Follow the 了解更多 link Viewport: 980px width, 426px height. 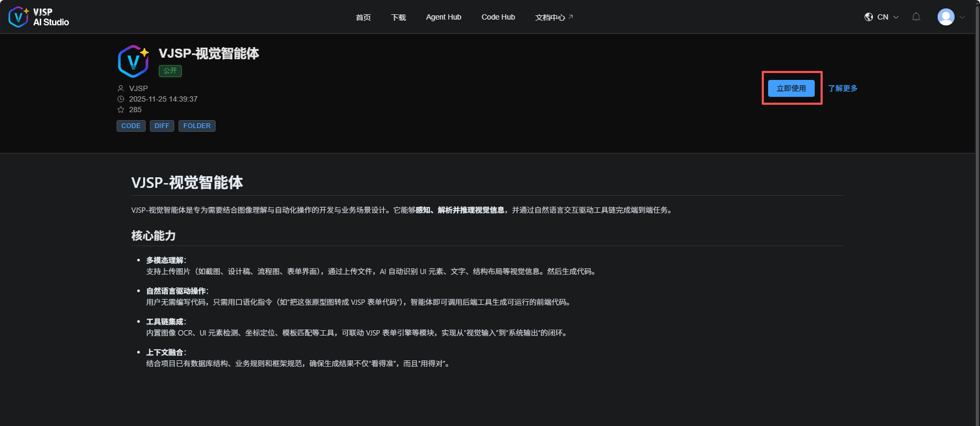coord(842,88)
